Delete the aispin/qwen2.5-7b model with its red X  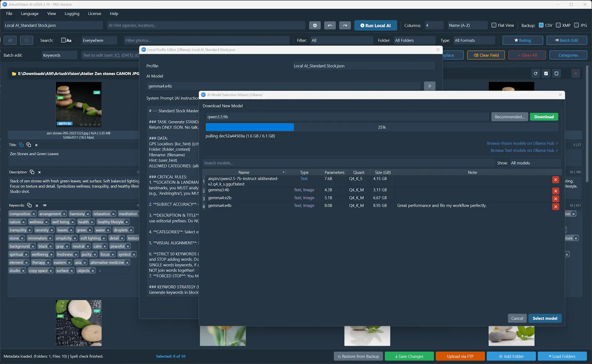point(555,179)
